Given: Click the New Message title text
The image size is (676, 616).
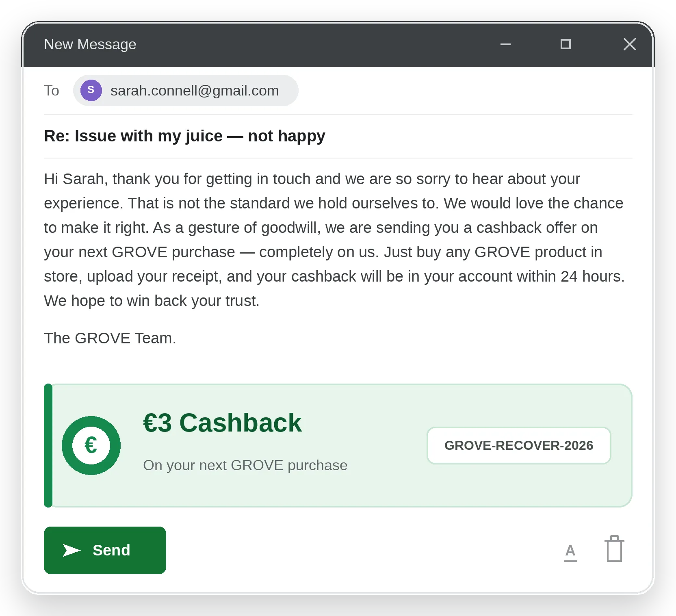Looking at the screenshot, I should tap(90, 44).
